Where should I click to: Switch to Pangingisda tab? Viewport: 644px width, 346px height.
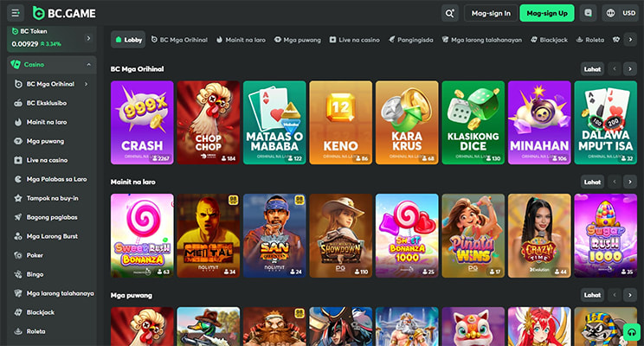click(410, 40)
